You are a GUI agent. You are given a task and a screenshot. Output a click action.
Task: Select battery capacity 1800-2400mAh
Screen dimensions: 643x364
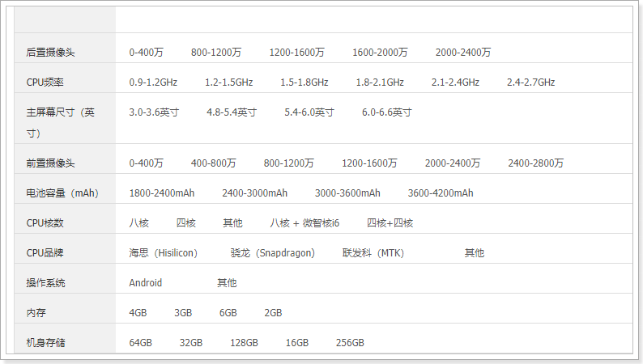pyautogui.click(x=162, y=193)
